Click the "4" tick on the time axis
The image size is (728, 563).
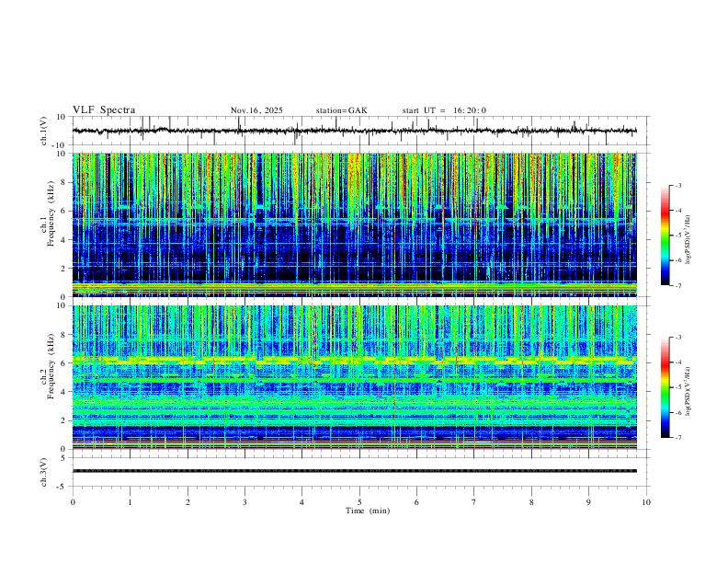tap(302, 502)
